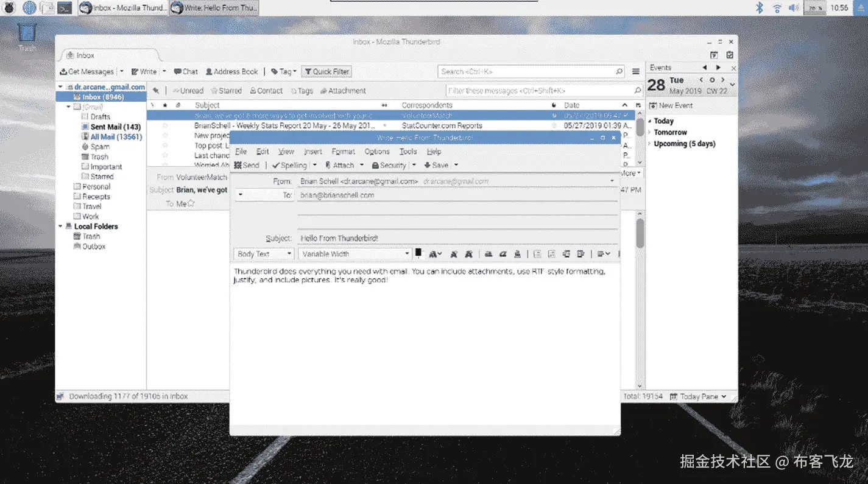Click the tasks tab icon in Thunderbird
The image size is (868, 484).
pos(730,55)
